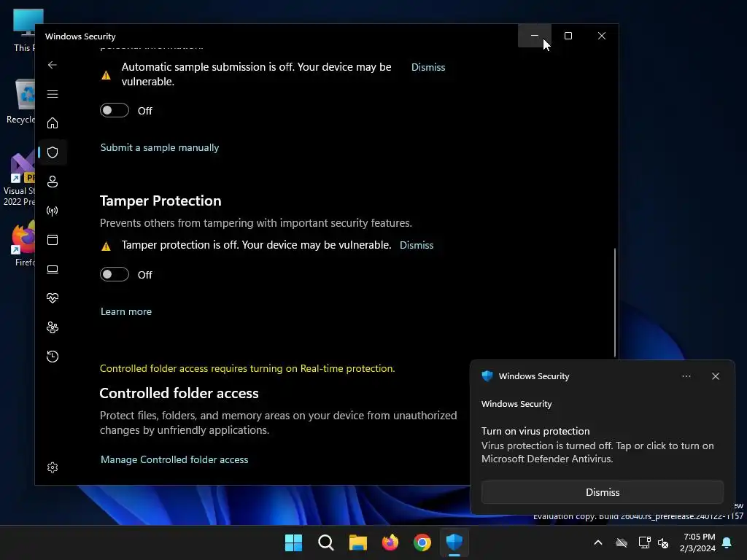Show hidden system tray icons chevron

click(x=598, y=542)
